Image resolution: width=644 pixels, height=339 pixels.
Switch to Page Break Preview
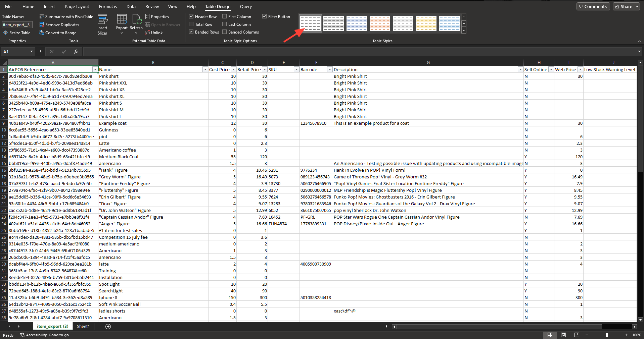[577, 335]
